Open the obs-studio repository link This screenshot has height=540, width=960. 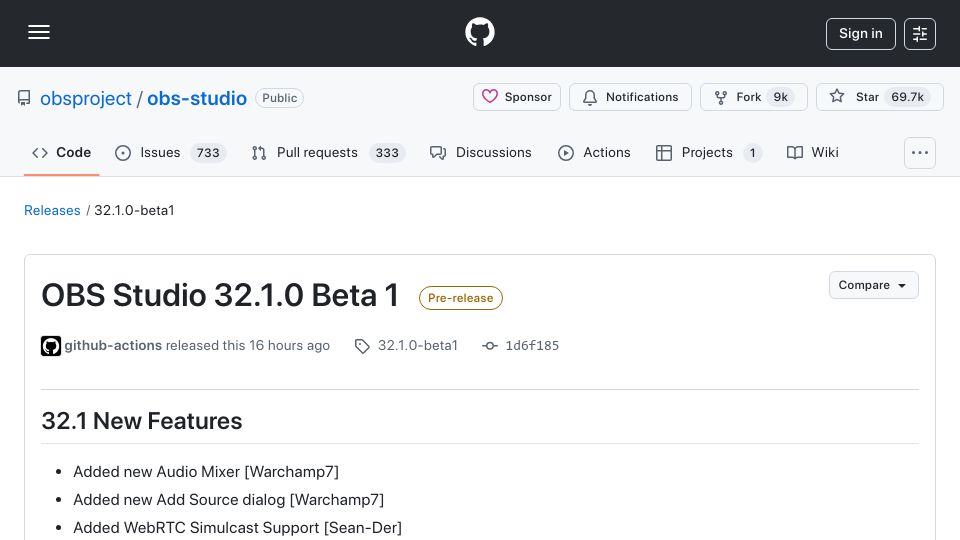[197, 98]
